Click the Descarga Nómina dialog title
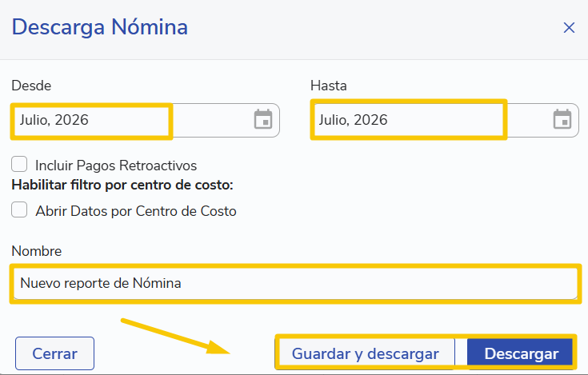 tap(100, 27)
